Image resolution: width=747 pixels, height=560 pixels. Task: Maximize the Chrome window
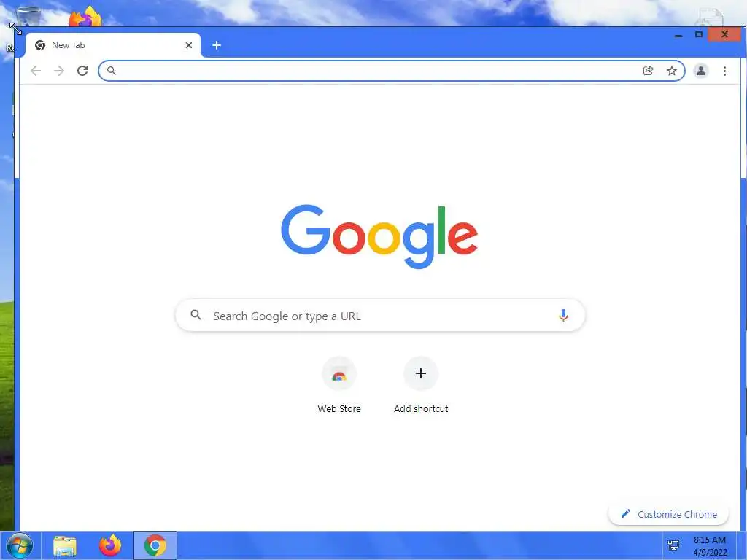[698, 34]
